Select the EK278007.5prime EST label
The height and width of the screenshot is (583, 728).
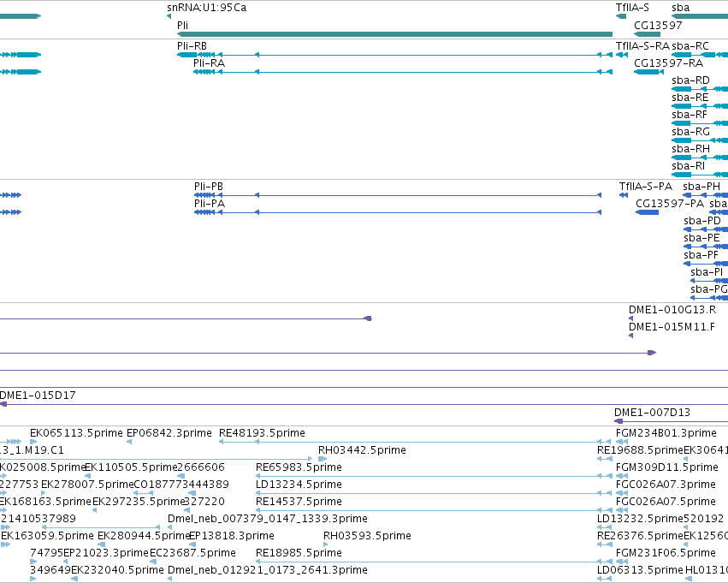(87, 485)
